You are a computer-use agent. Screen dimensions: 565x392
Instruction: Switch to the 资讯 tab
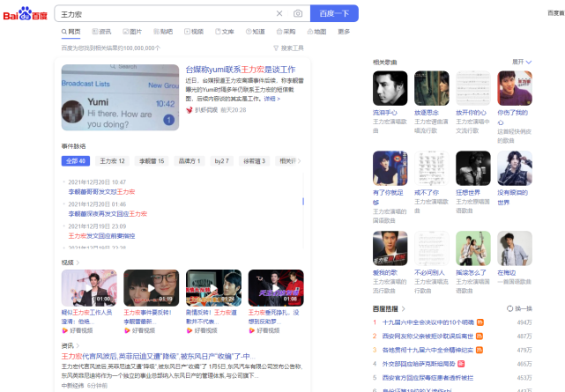pyautogui.click(x=101, y=32)
